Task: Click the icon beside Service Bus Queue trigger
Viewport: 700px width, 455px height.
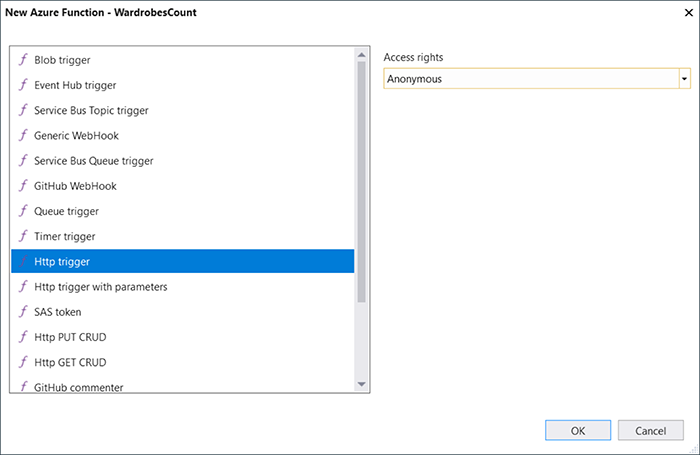Action: tap(23, 160)
